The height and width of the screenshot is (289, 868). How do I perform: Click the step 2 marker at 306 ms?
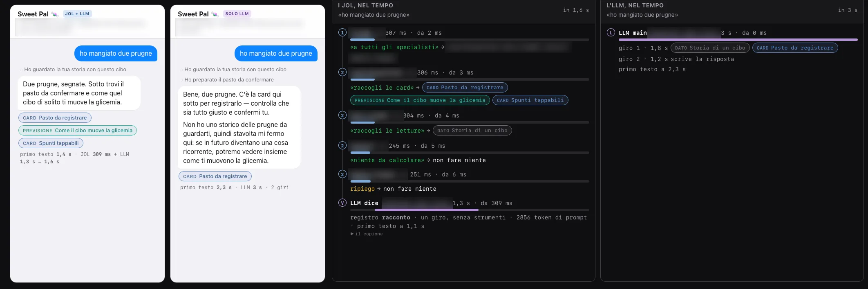pos(342,72)
